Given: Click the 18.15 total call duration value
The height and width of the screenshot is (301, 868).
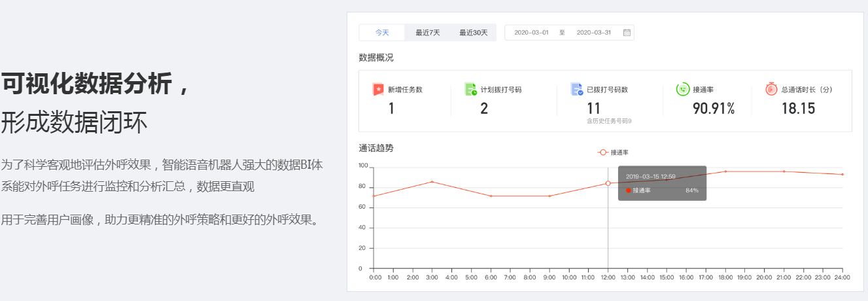Looking at the screenshot, I should click(798, 109).
